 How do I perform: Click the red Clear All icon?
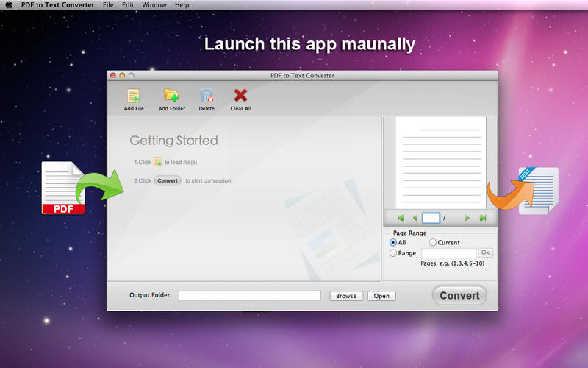click(240, 96)
